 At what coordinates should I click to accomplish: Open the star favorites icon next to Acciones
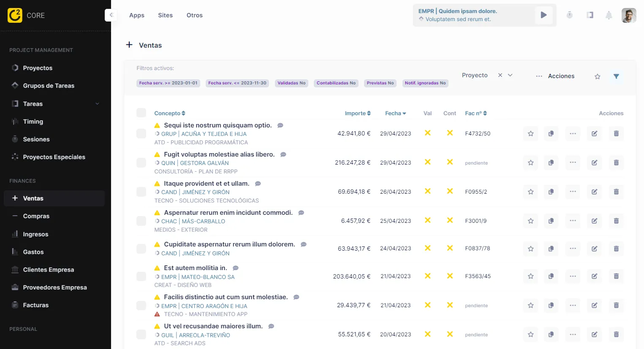[597, 76]
